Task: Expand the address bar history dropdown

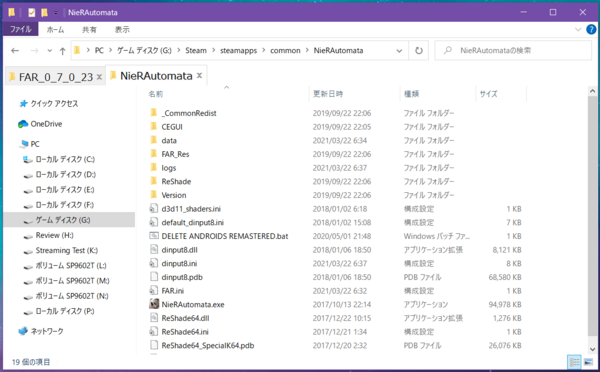Action: (399, 51)
